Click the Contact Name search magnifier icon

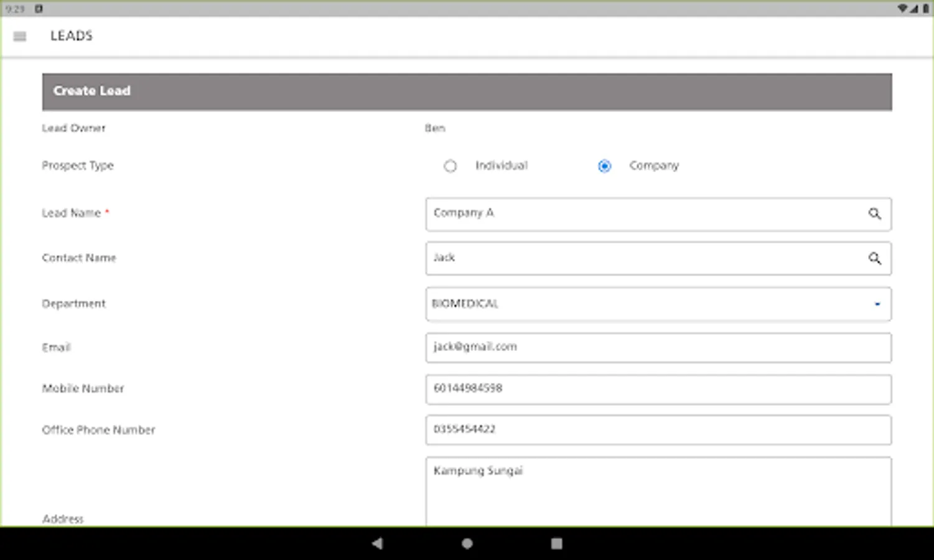(875, 258)
